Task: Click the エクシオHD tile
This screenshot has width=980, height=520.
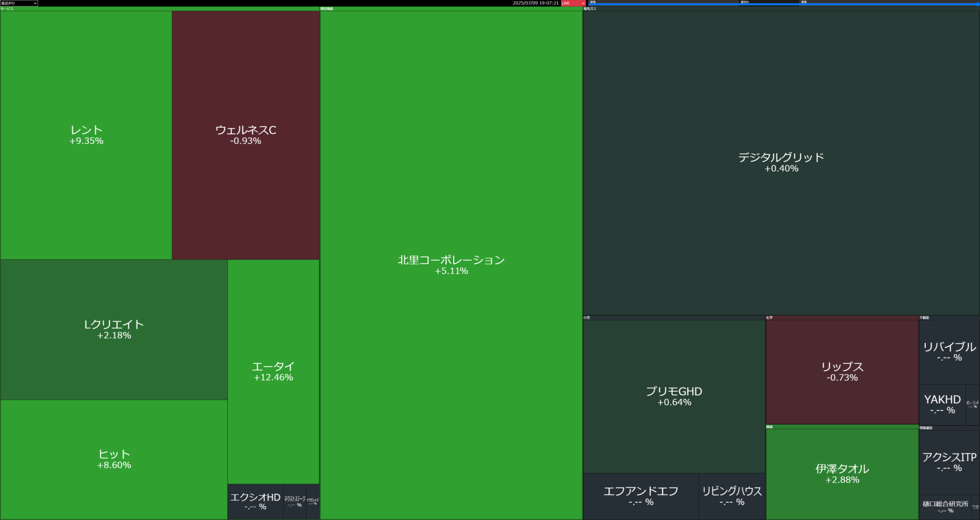Action: pyautogui.click(x=255, y=502)
